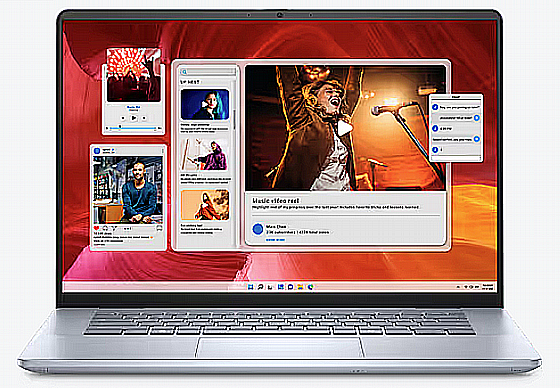Open the taskbar Search icon
This screenshot has height=388, width=560.
click(261, 287)
